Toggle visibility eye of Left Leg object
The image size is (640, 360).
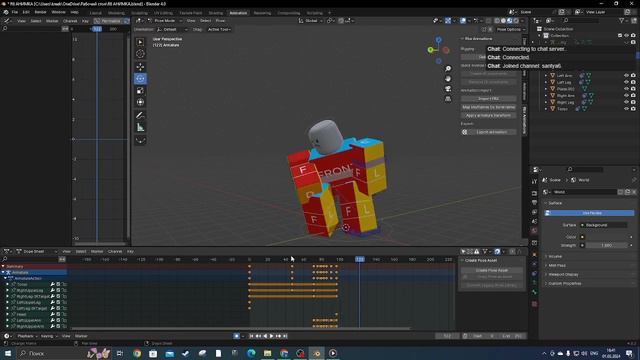click(x=626, y=82)
